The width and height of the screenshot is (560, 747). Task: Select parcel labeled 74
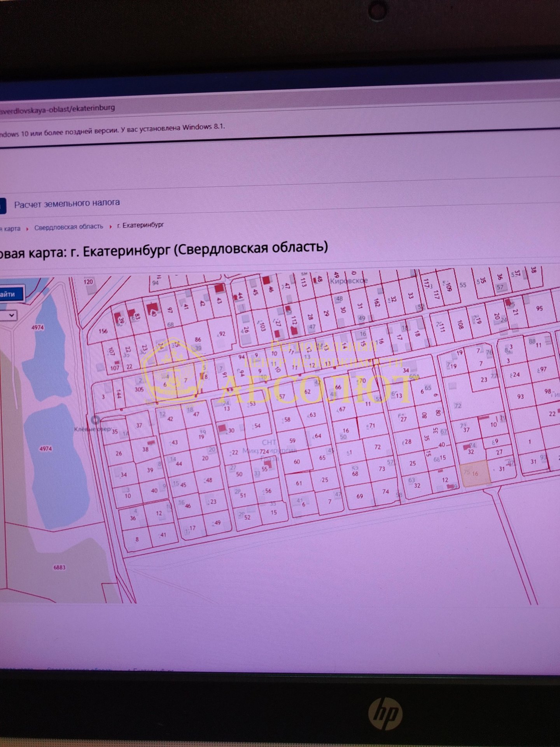(x=385, y=491)
